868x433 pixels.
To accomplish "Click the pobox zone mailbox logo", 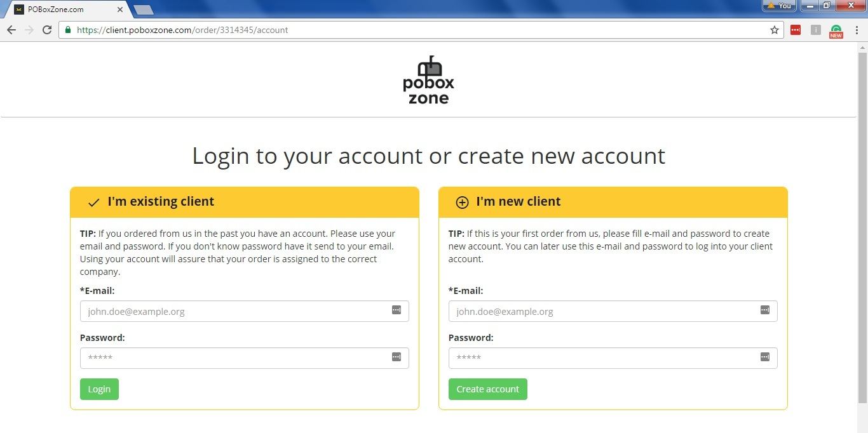I will [429, 80].
